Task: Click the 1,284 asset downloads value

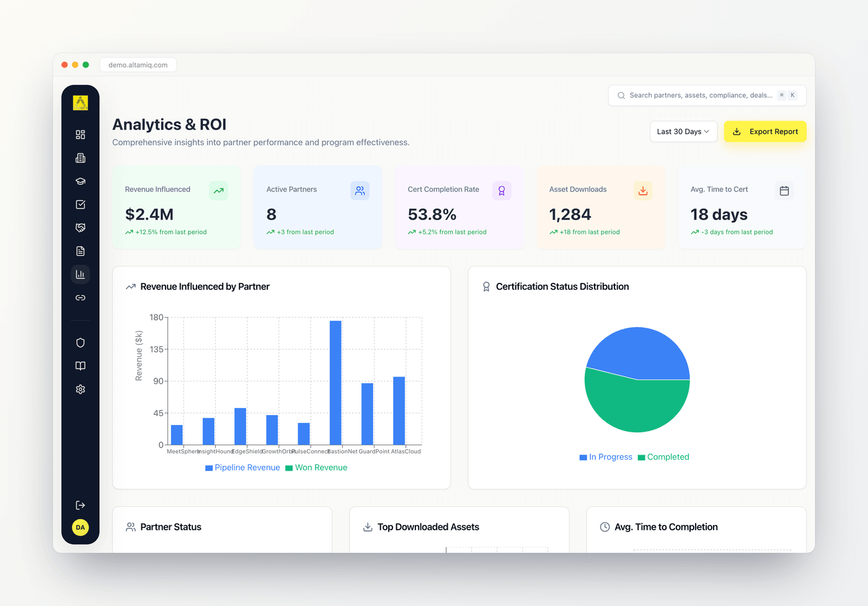Action: point(570,215)
